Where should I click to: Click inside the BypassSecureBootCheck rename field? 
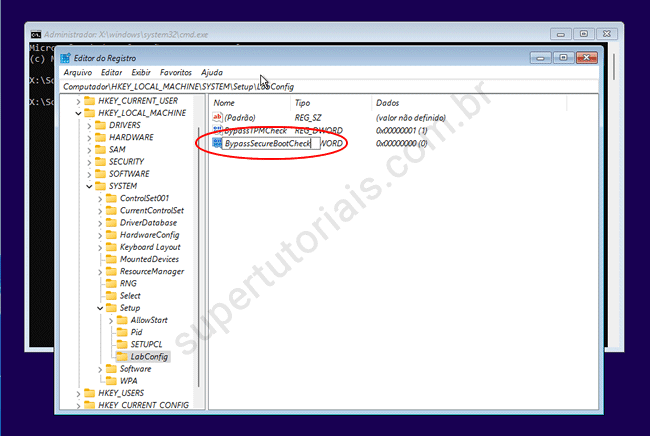266,144
